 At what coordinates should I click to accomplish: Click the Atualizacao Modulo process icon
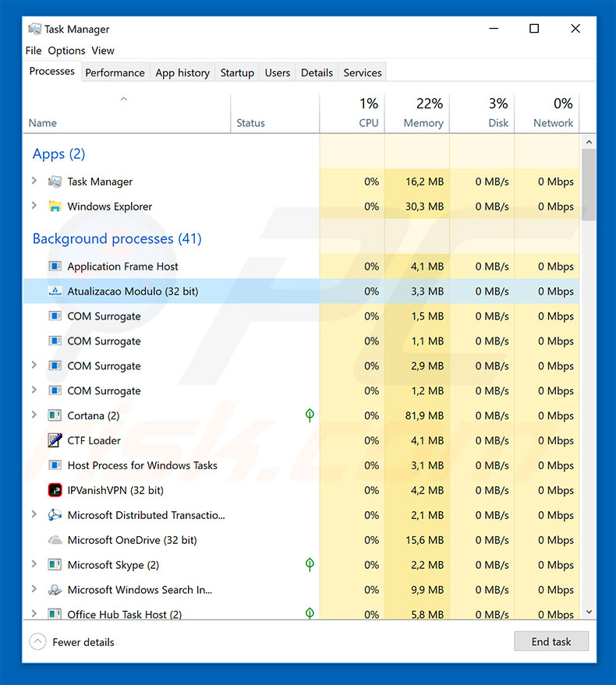tap(55, 291)
